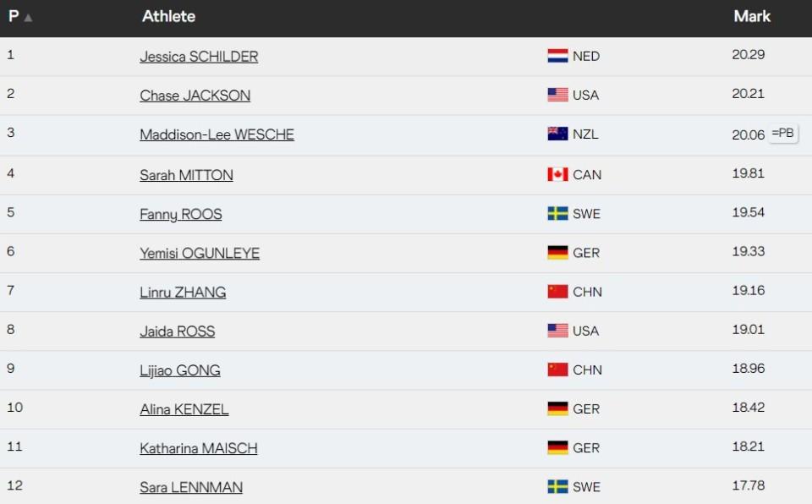Open Jaida ROSS athlete profile
This screenshot has height=504, width=812.
point(177,331)
